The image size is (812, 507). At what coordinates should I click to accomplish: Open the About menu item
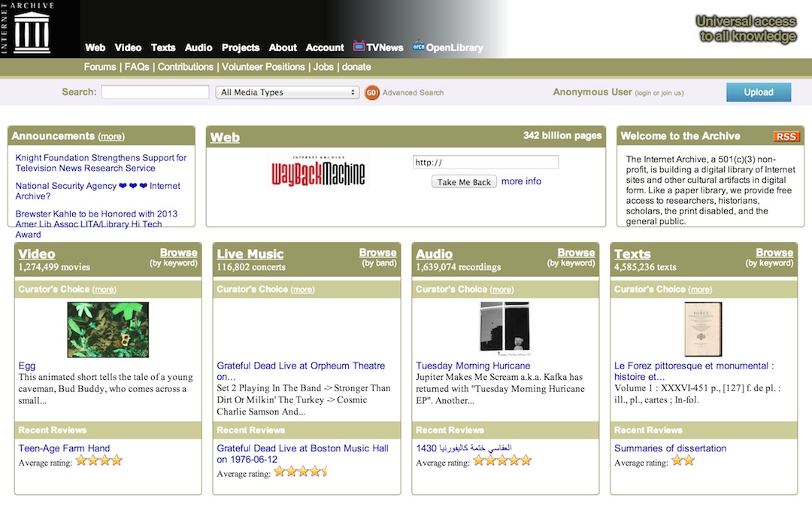tap(283, 47)
